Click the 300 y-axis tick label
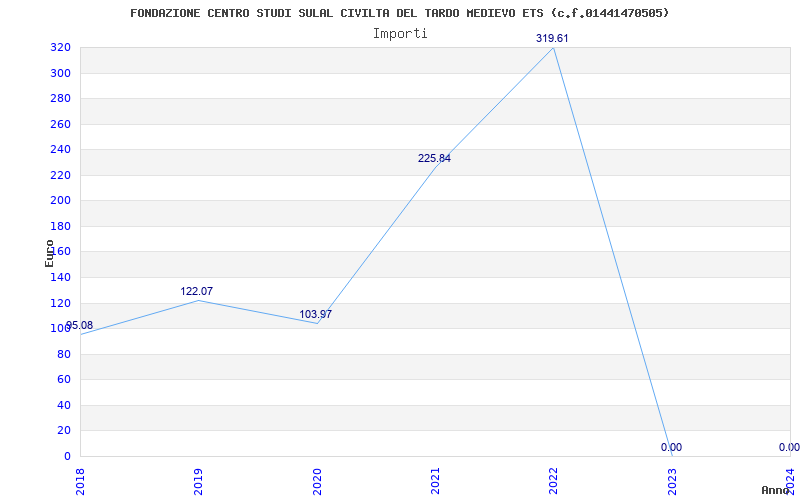 [x=60, y=73]
